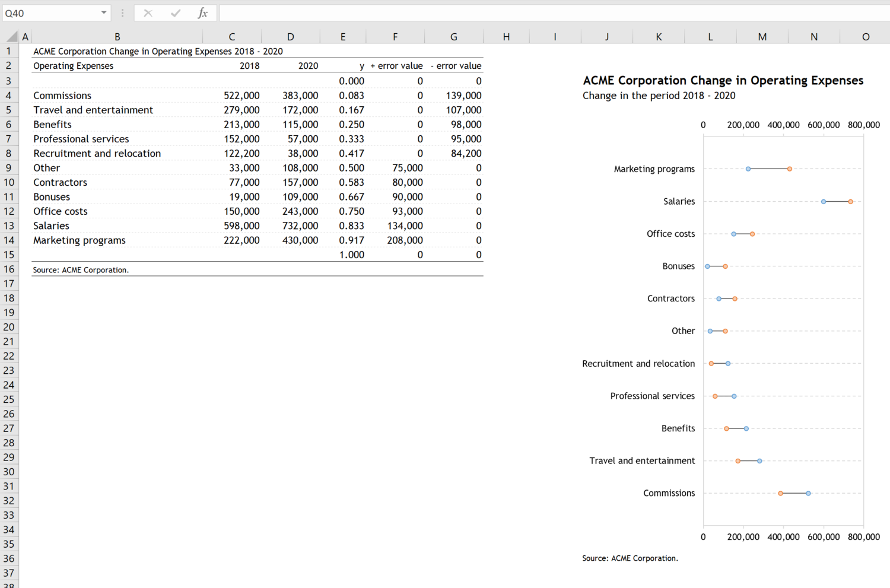Select row 1 header
Viewport: 890px width, 588px height.
[x=9, y=51]
